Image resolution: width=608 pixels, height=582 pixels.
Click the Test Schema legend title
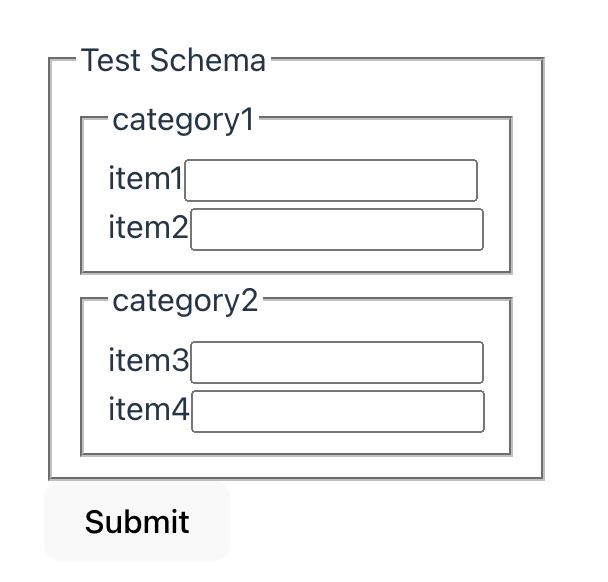pos(174,61)
